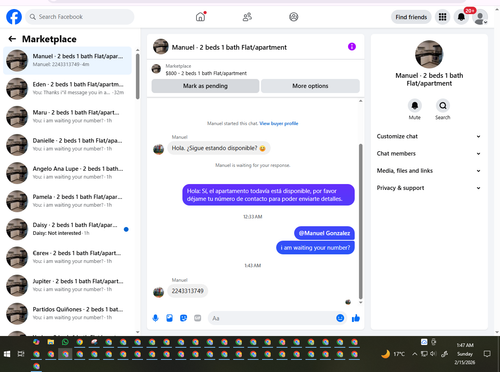This screenshot has width=500, height=372.
Task: Click the @Manuel Gonzalez mention
Action: coord(324,233)
